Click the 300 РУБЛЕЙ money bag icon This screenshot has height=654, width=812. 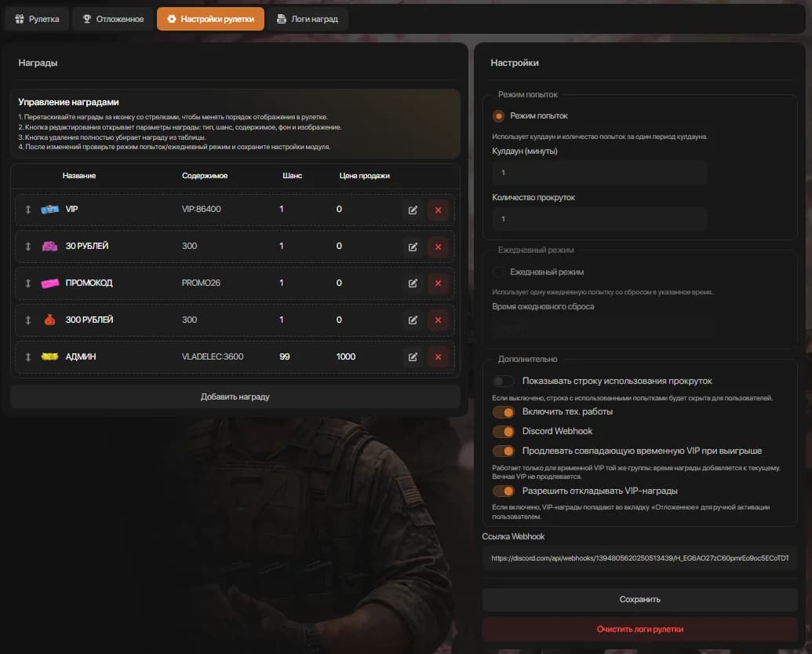(x=49, y=320)
